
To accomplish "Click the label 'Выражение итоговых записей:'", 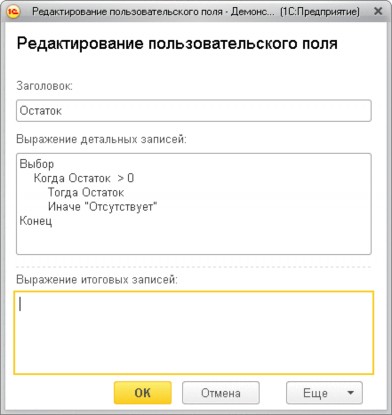I will point(97,279).
